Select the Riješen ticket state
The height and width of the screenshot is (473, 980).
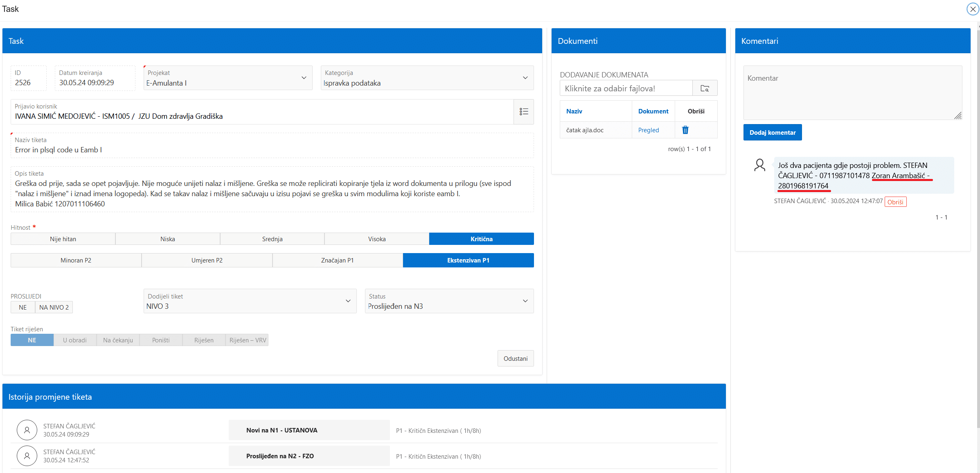[x=204, y=340]
